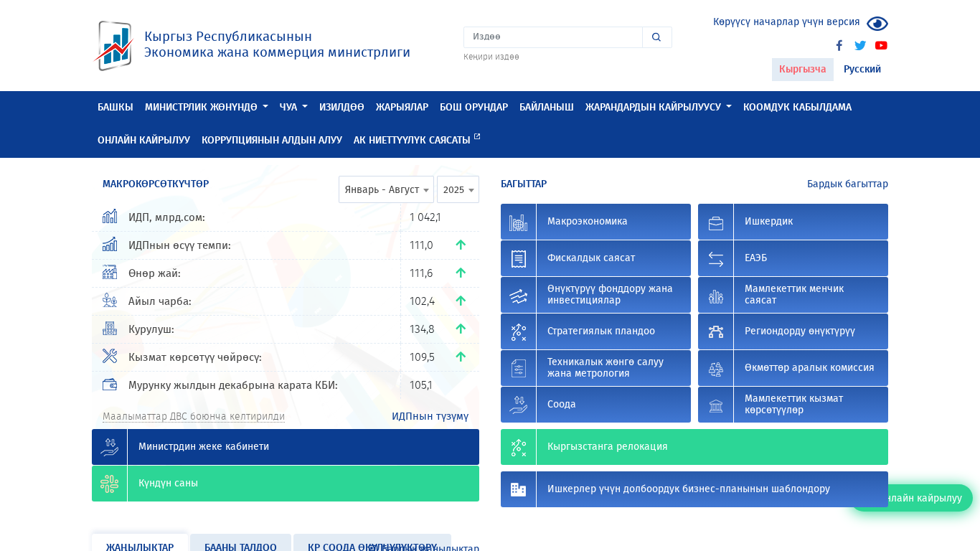Open the ИДПнын түзүмү link
980x551 pixels.
pyautogui.click(x=430, y=416)
